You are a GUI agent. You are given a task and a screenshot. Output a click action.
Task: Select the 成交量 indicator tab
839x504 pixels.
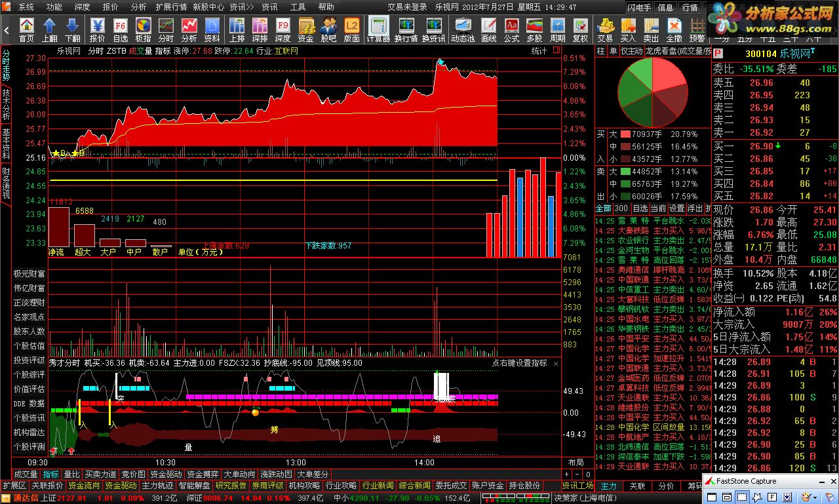click(26, 474)
